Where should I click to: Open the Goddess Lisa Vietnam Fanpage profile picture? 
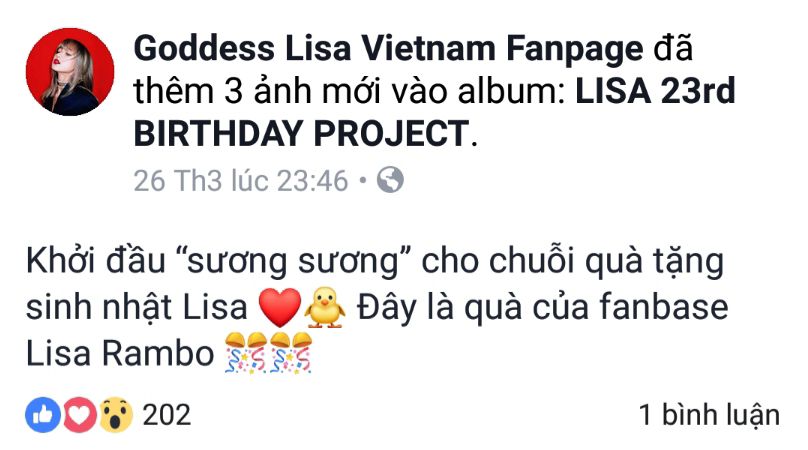coord(70,72)
